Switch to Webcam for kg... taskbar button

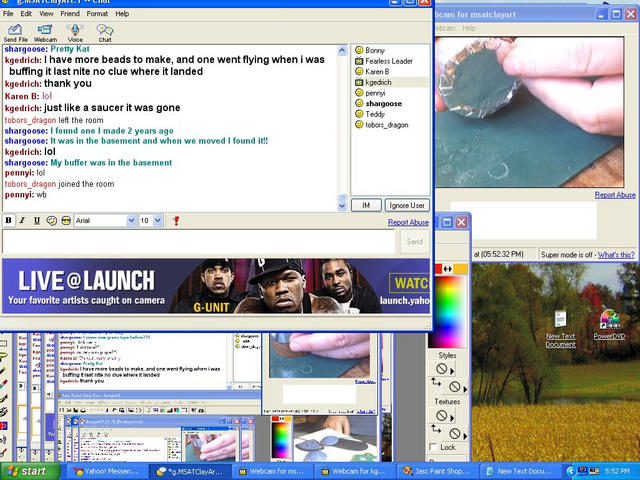pos(354,471)
